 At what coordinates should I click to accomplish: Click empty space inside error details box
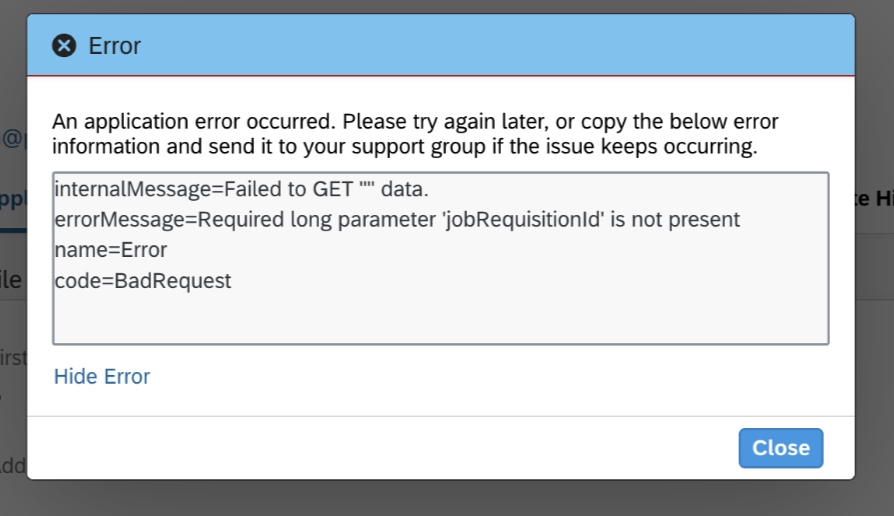pyautogui.click(x=441, y=319)
